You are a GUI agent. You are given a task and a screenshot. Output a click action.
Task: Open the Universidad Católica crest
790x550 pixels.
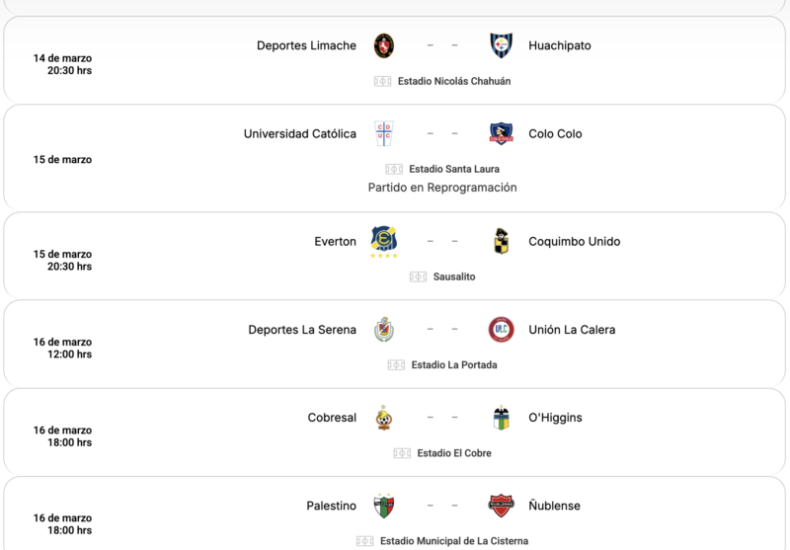point(384,134)
